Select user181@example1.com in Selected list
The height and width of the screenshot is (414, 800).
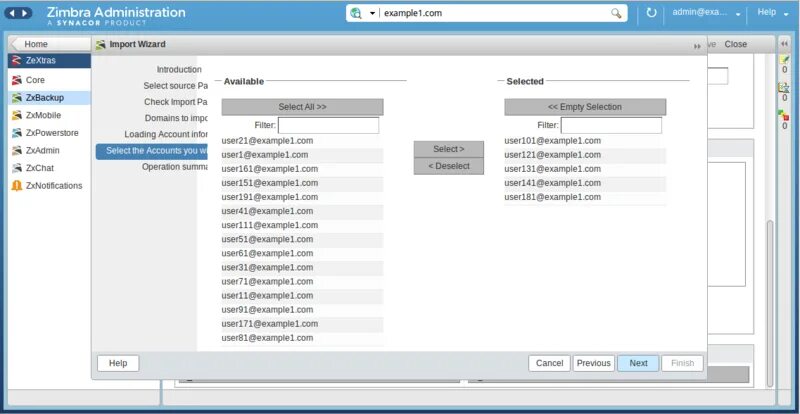[585, 197]
